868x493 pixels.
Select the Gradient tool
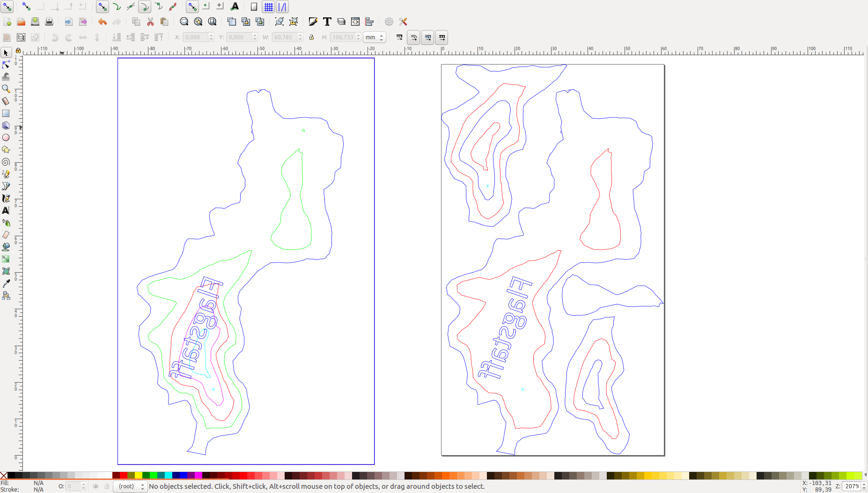coord(6,259)
